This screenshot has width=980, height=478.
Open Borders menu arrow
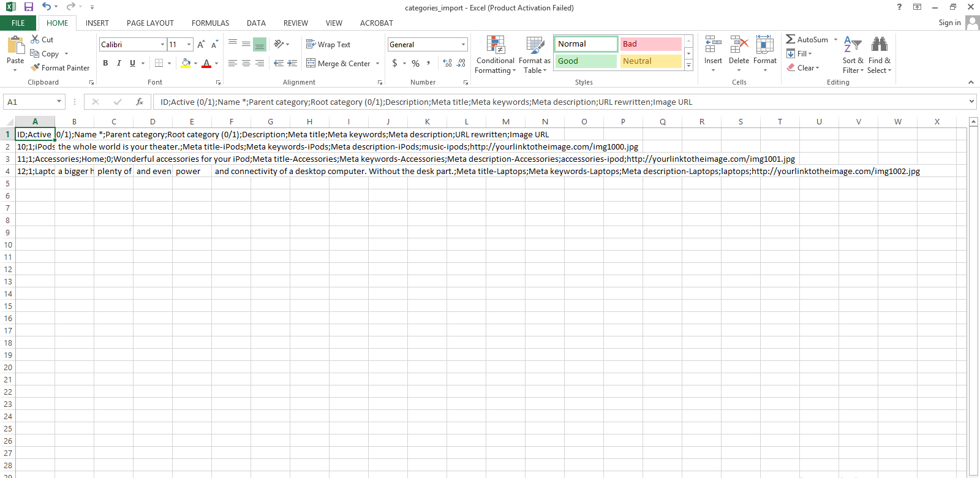[168, 63]
